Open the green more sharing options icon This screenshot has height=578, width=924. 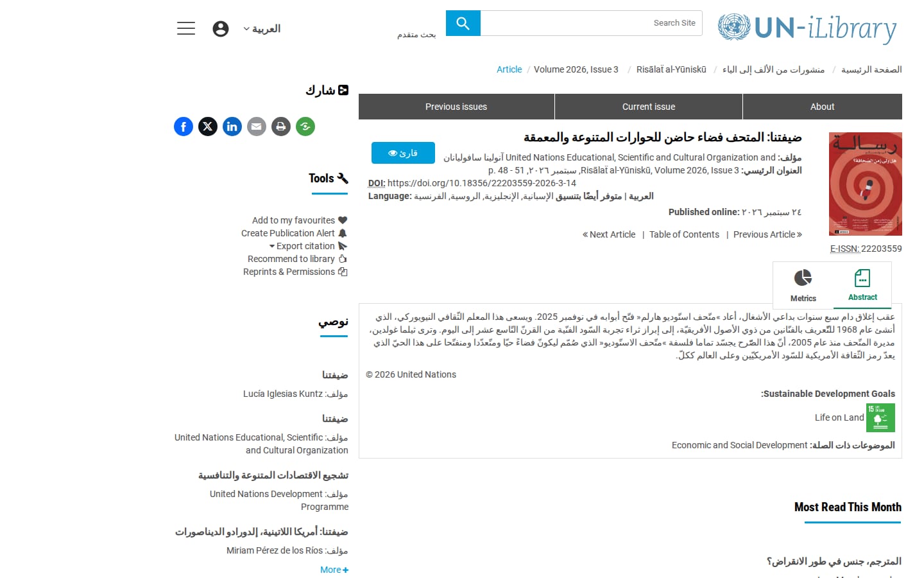pos(305,127)
